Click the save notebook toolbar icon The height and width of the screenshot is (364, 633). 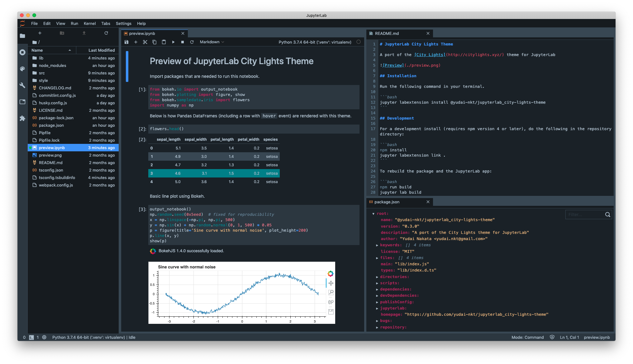[x=126, y=42]
